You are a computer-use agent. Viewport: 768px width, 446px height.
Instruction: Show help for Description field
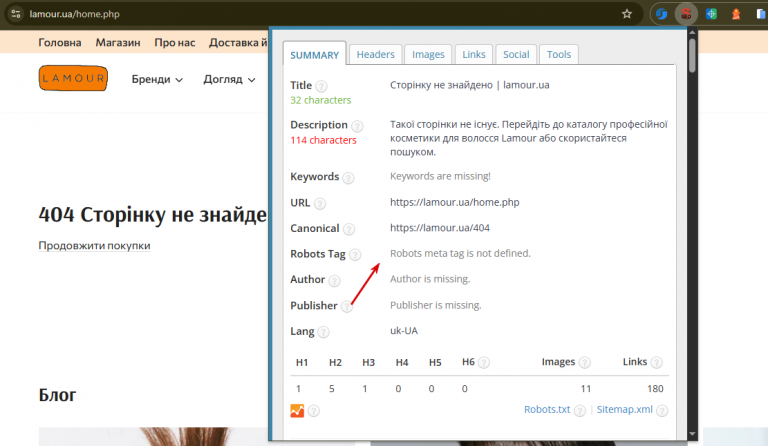(x=357, y=126)
